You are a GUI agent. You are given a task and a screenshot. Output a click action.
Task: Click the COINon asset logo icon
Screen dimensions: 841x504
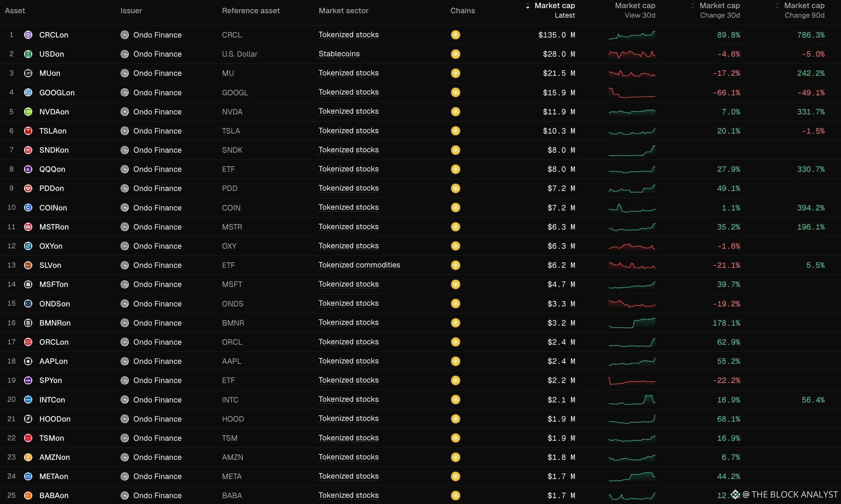(x=28, y=207)
